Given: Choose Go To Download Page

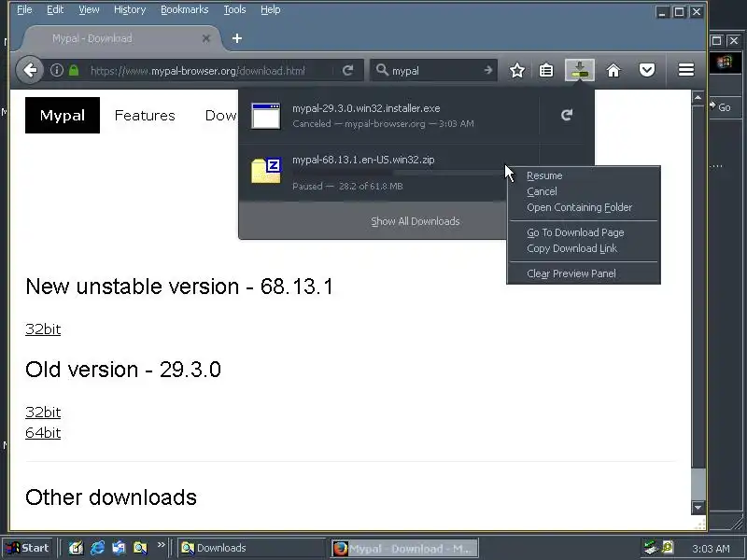Looking at the screenshot, I should click(x=583, y=232).
